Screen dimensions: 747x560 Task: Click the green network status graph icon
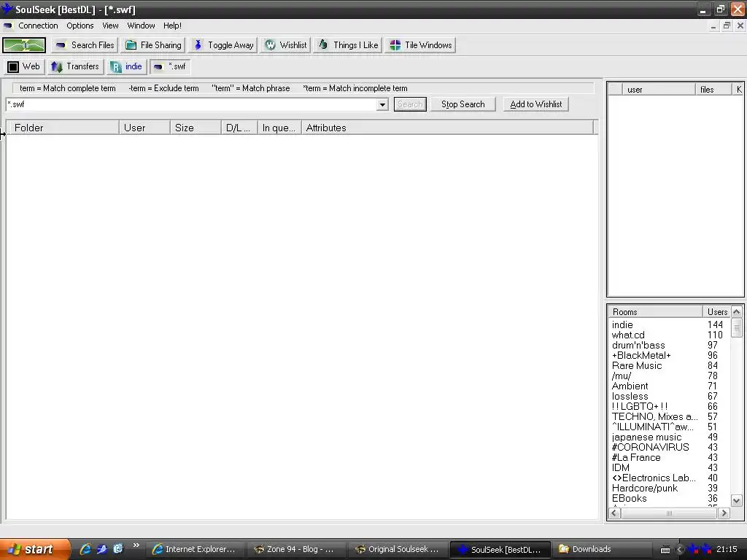(24, 45)
